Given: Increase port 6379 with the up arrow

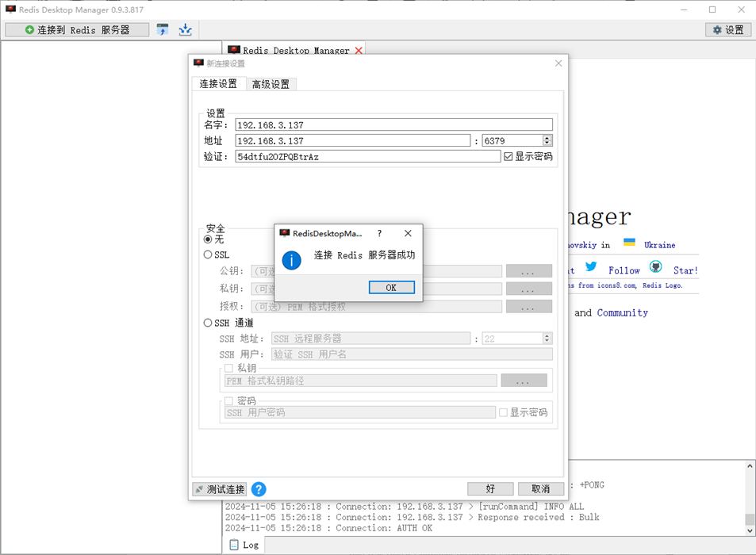Looking at the screenshot, I should click(x=547, y=138).
